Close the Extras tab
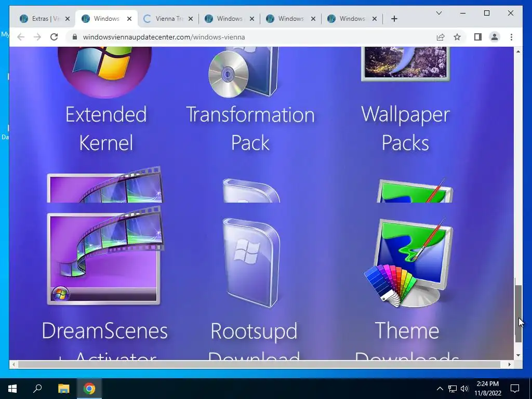This screenshot has width=532, height=399. [68, 19]
